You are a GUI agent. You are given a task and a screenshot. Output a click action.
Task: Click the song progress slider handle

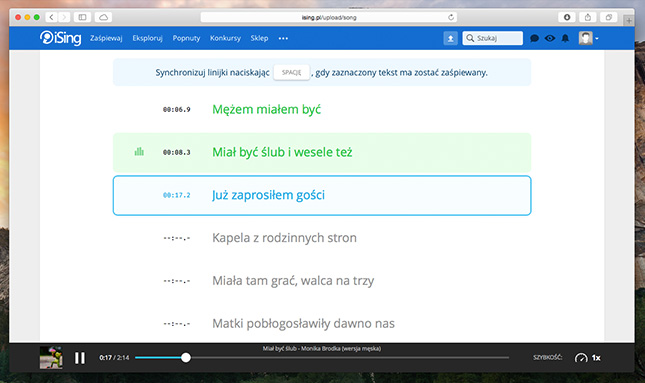[x=186, y=357]
